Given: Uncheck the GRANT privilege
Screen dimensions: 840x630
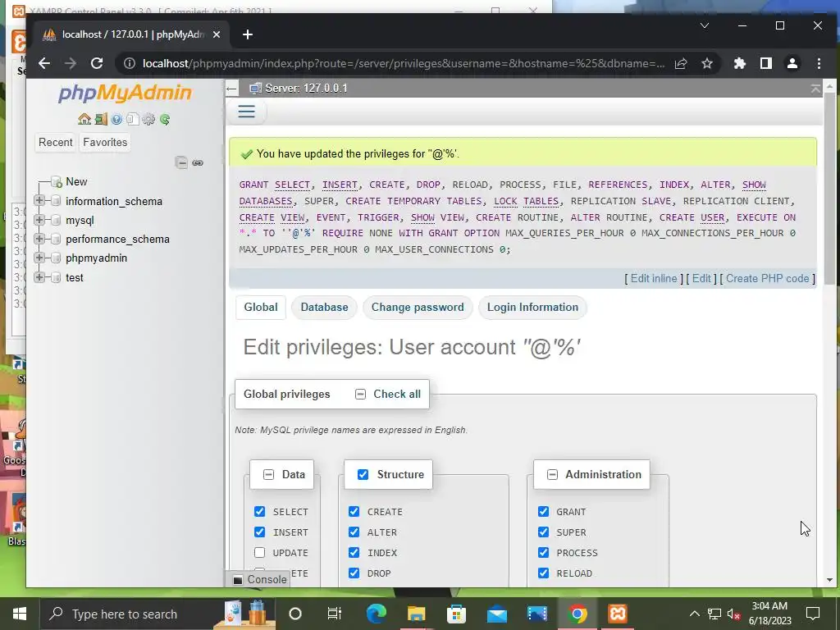Looking at the screenshot, I should 543,512.
